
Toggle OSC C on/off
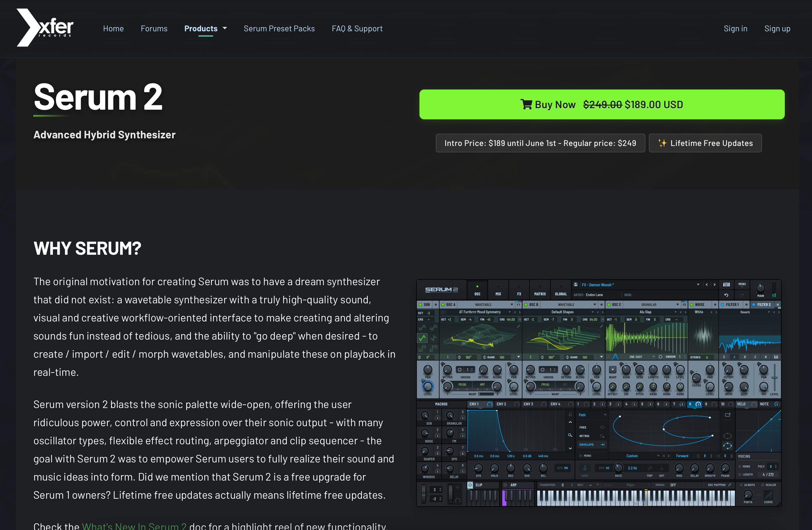609,304
